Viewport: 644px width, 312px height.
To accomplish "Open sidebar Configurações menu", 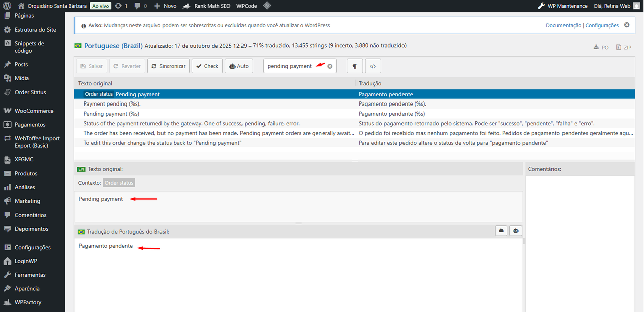I will (32, 247).
